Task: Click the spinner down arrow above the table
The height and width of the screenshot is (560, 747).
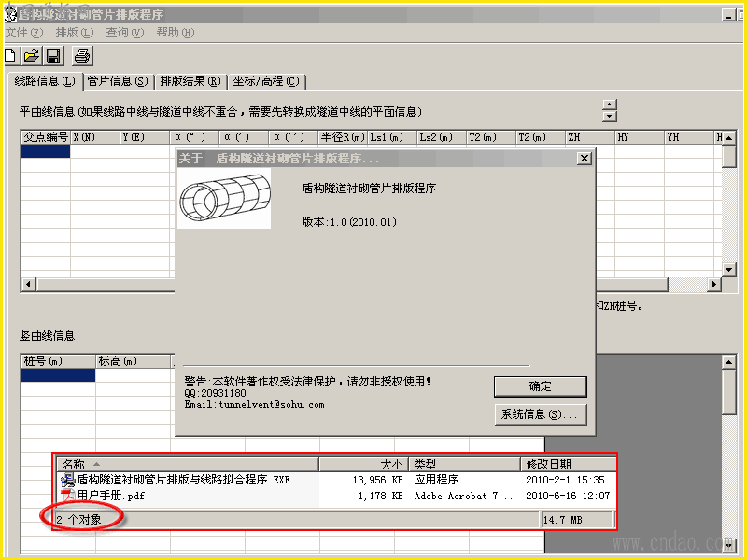Action: coord(610,116)
